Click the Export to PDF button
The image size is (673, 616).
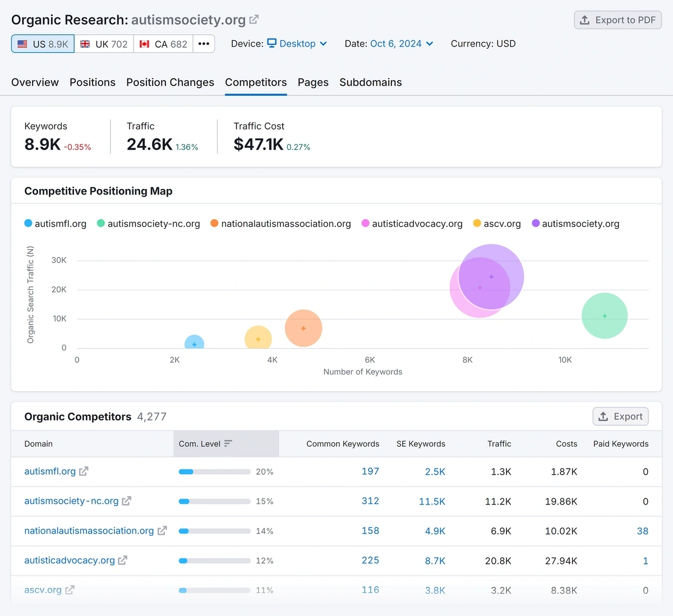[618, 20]
